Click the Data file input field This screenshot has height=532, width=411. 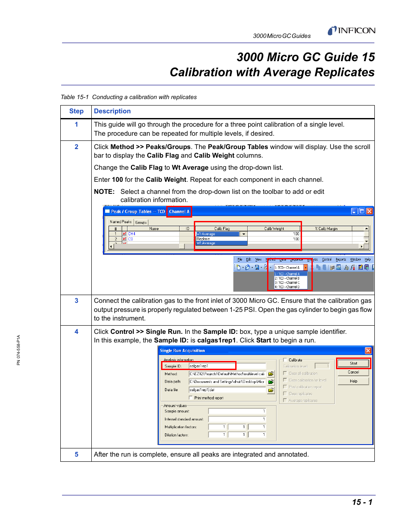point(227,390)
